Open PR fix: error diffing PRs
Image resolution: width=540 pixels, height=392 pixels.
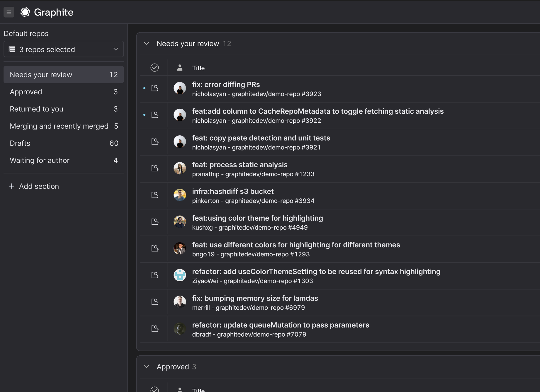[x=226, y=85]
